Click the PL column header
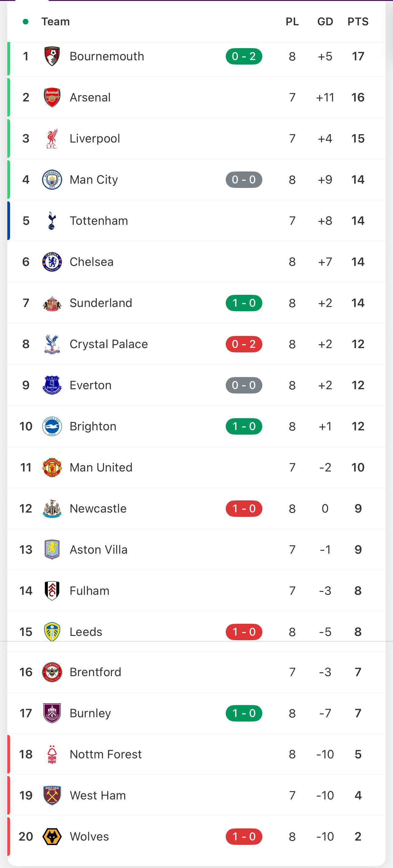The image size is (393, 868). click(x=292, y=22)
